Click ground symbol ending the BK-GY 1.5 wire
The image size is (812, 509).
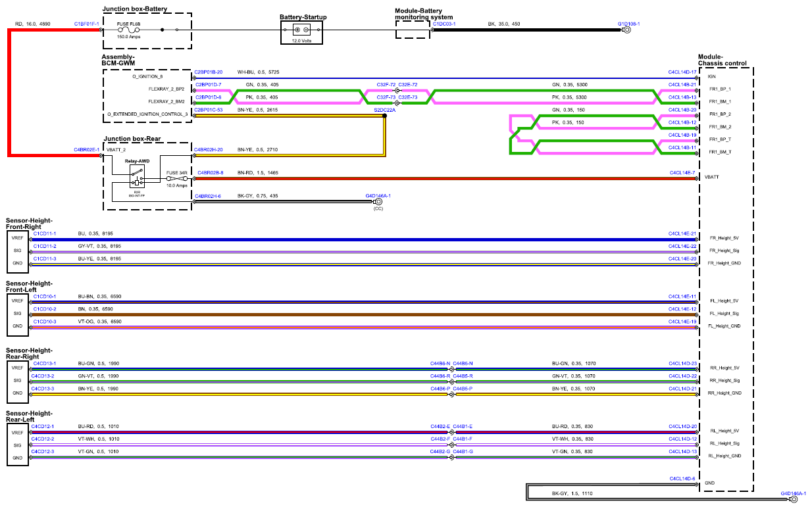pyautogui.click(x=793, y=498)
